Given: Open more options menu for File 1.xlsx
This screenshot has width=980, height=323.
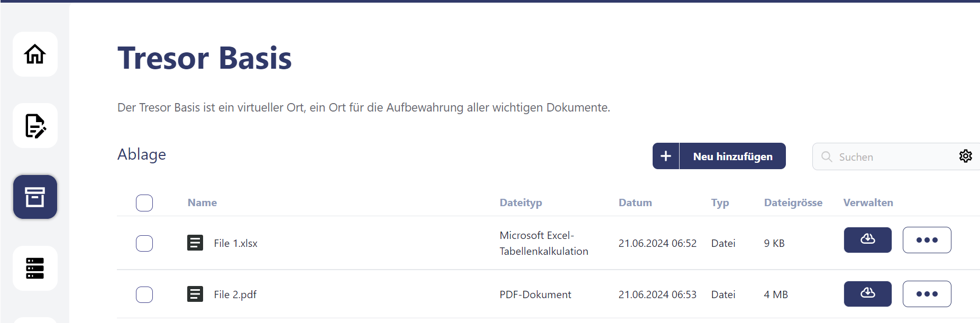Looking at the screenshot, I should point(927,240).
